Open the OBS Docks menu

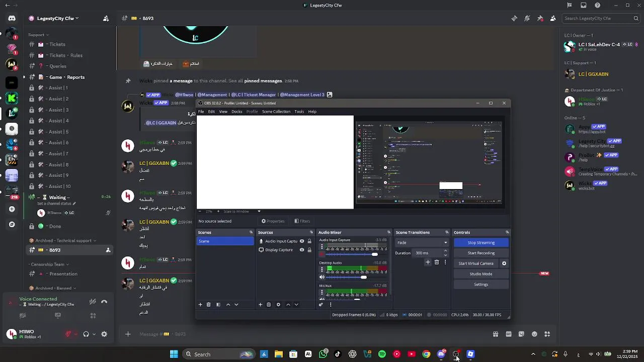coord(236,112)
